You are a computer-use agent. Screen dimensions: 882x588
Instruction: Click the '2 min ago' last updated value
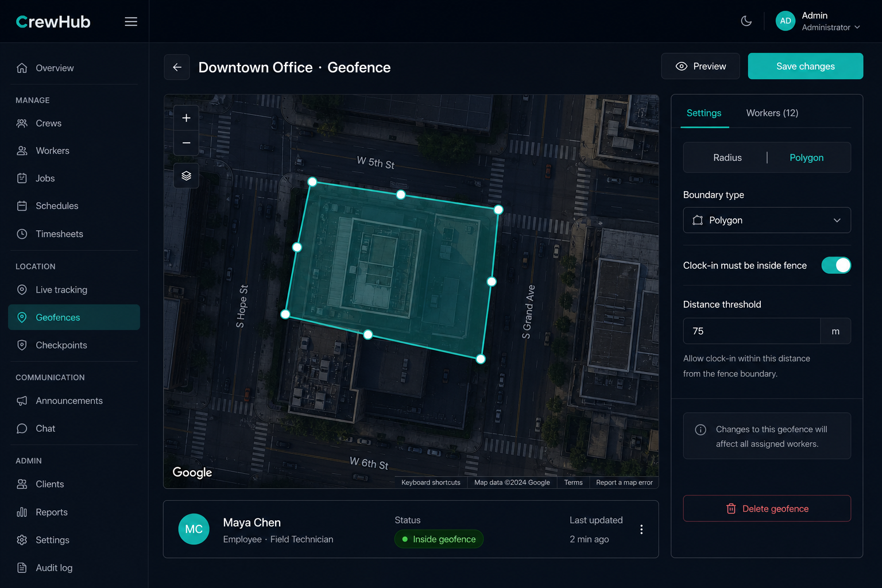(589, 539)
